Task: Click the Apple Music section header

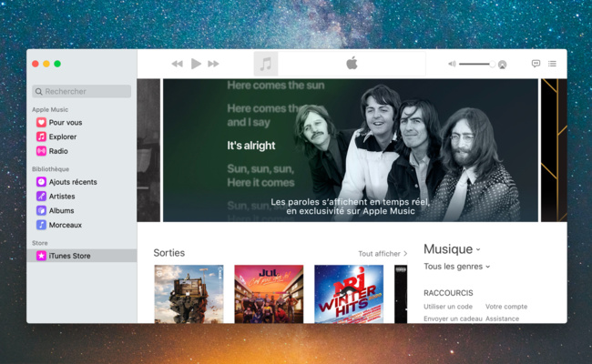Action: coord(50,109)
